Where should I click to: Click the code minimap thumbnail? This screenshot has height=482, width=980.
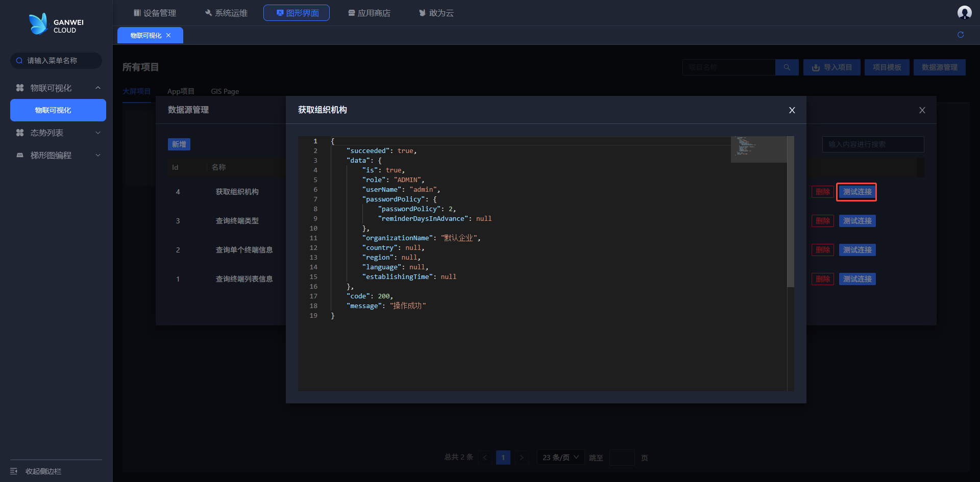click(758, 149)
